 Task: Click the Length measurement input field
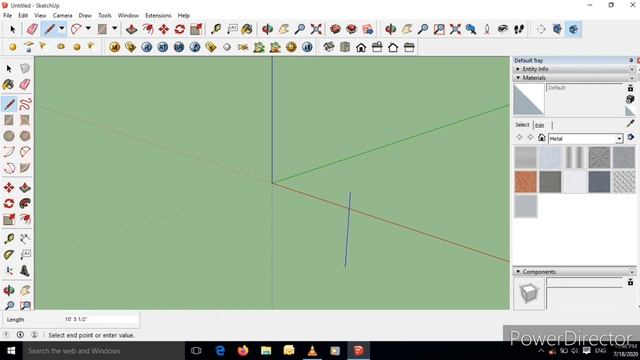pyautogui.click(x=100, y=319)
